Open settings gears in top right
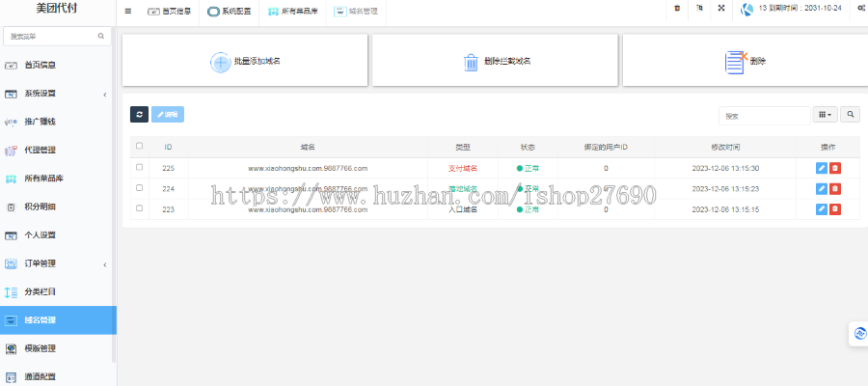The image size is (868, 386). pyautogui.click(x=861, y=9)
